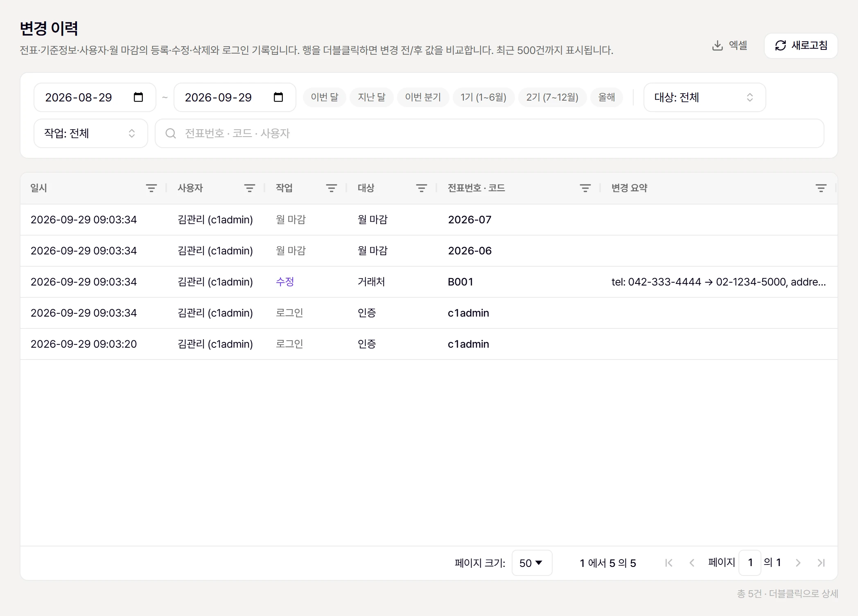Screen dimensions: 858x616
Task: Open filter menu for 사용자 column
Action: point(250,188)
